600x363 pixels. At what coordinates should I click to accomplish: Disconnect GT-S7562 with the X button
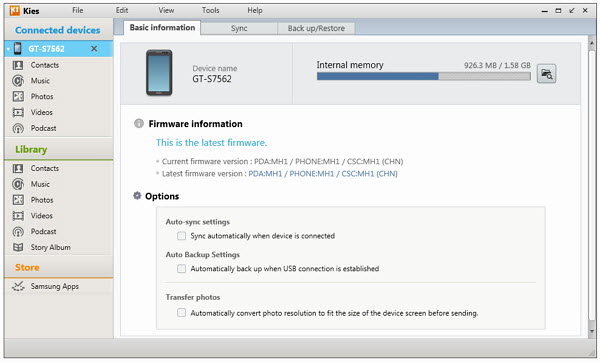coord(94,49)
